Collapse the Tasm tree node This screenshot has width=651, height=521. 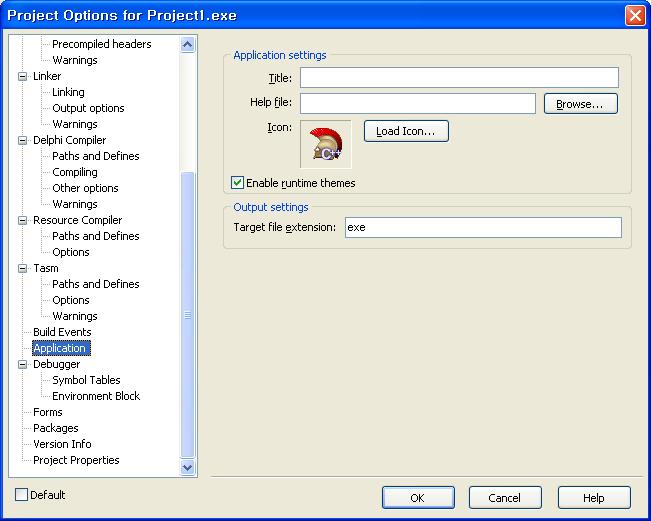pyautogui.click(x=23, y=268)
